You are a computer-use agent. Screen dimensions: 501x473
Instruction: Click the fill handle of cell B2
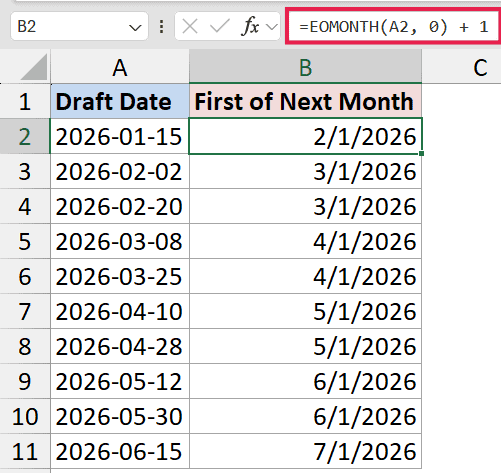coord(422,153)
